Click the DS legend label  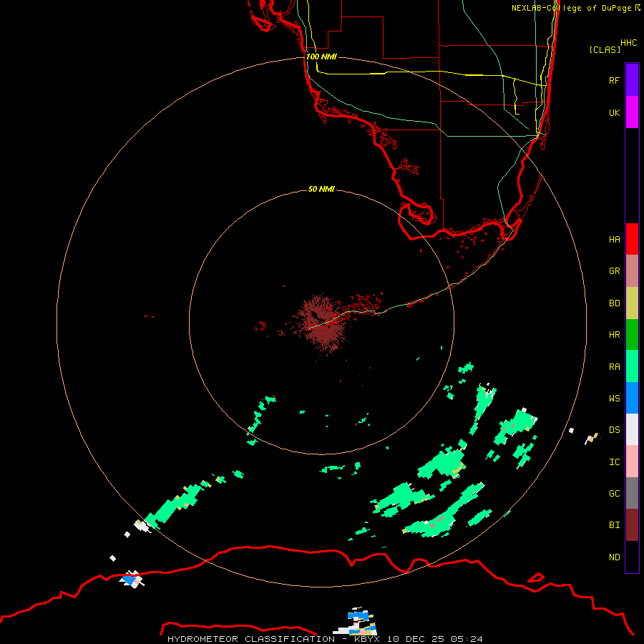pyautogui.click(x=614, y=430)
